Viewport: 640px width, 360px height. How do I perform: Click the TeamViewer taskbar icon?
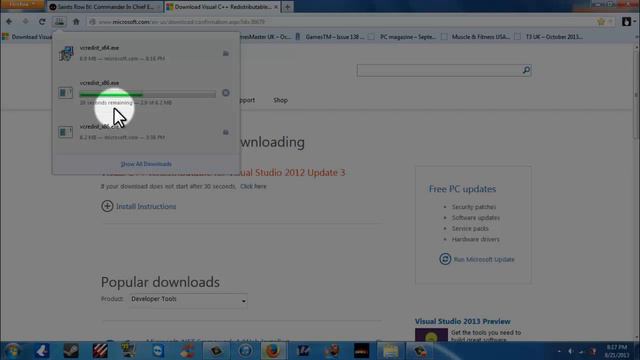click(x=158, y=351)
